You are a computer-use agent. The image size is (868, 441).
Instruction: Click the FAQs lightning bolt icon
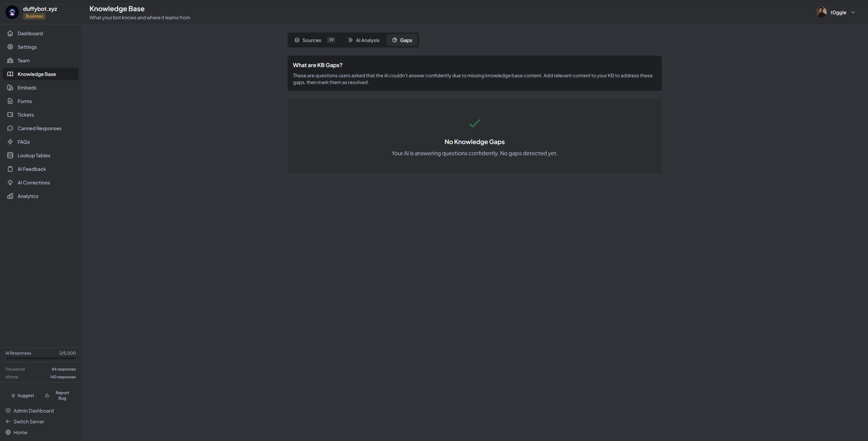(10, 142)
